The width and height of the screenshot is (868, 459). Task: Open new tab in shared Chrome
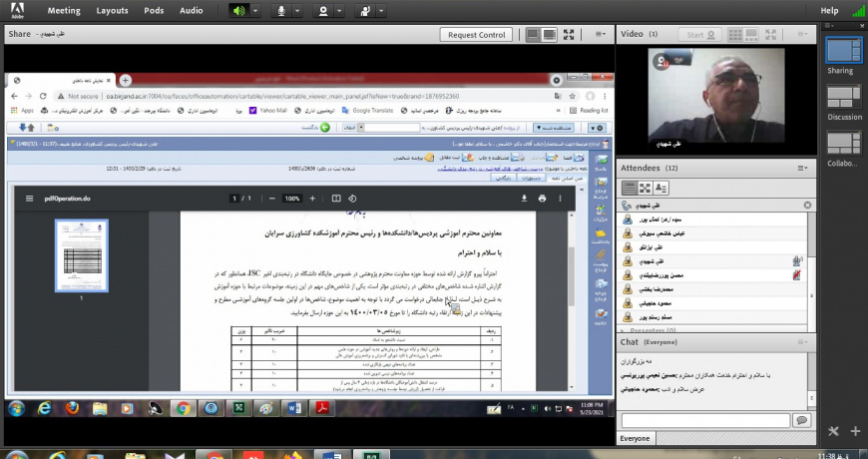pos(125,80)
